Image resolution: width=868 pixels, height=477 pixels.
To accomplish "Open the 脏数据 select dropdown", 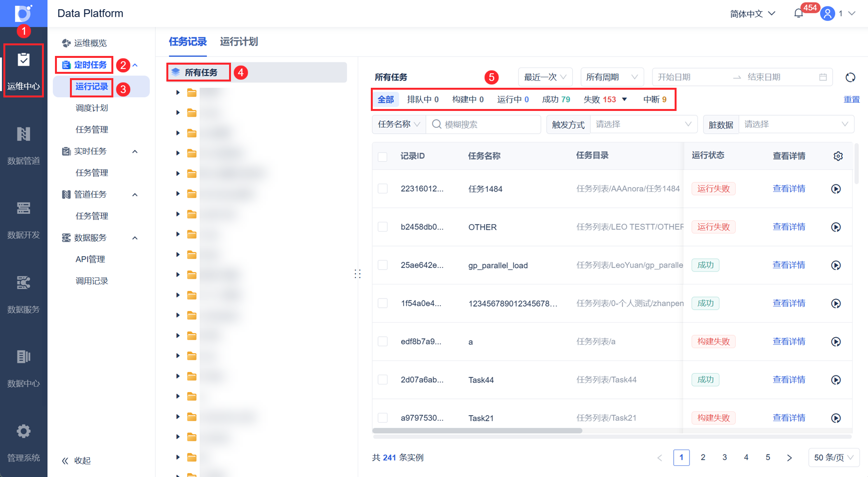I will tap(796, 124).
